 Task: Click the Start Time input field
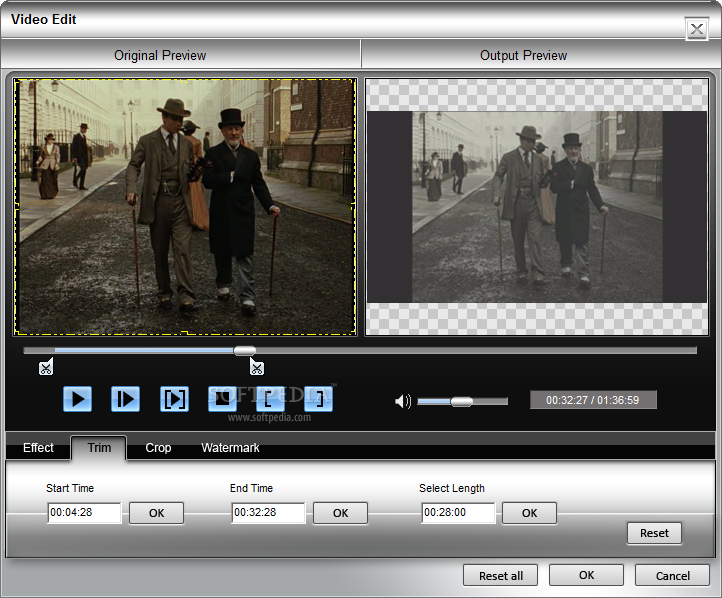coord(84,513)
